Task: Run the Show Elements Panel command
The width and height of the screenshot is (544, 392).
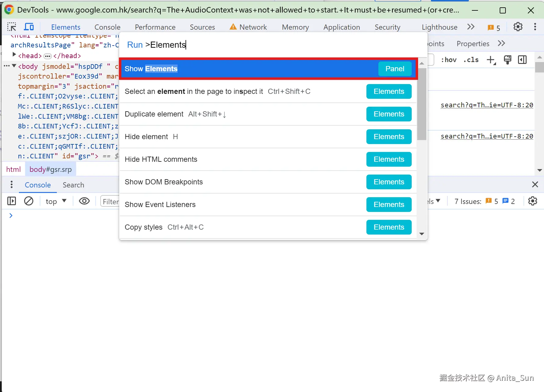Action: [268, 69]
